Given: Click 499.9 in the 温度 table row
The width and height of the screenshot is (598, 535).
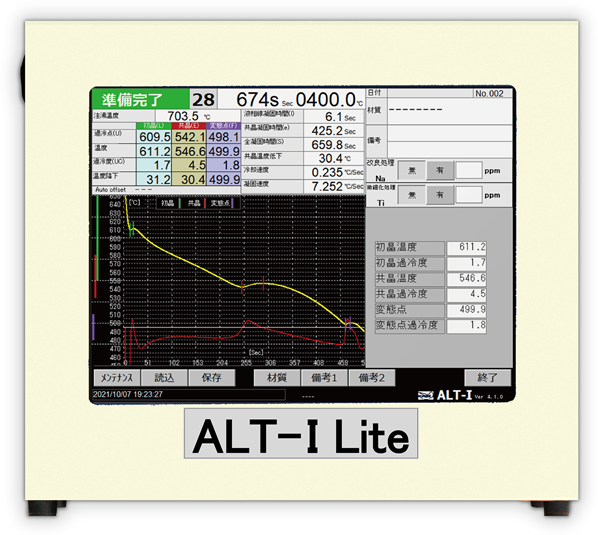Looking at the screenshot, I should click(x=223, y=151).
